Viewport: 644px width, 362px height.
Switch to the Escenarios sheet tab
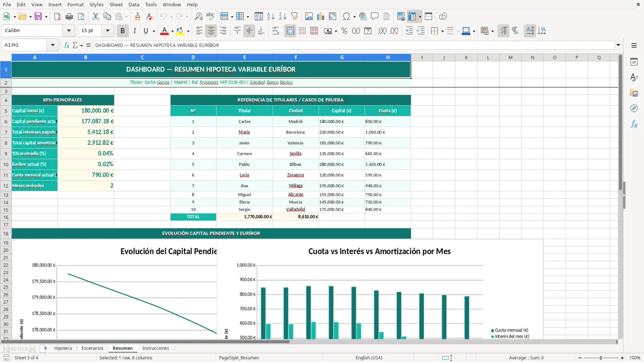point(92,348)
